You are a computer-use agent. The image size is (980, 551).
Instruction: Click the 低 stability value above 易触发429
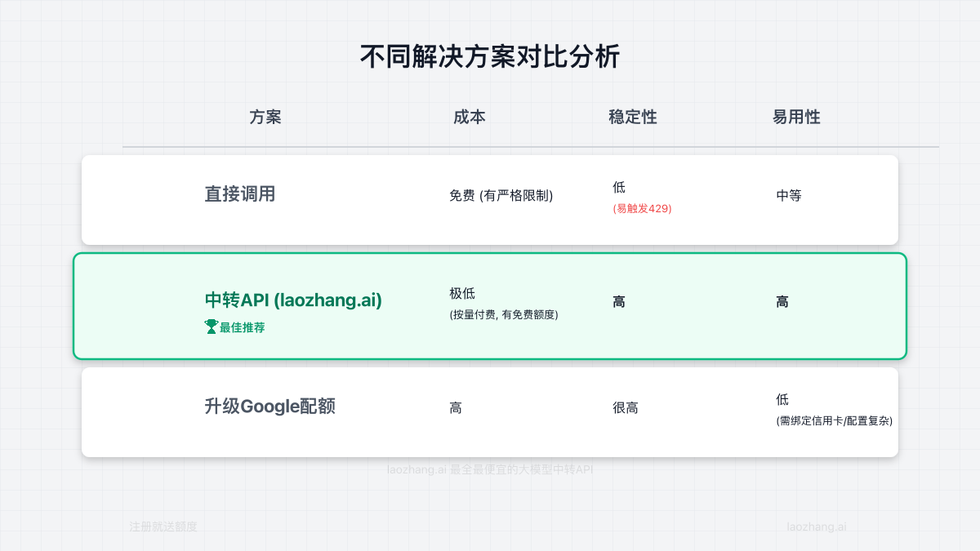click(619, 188)
